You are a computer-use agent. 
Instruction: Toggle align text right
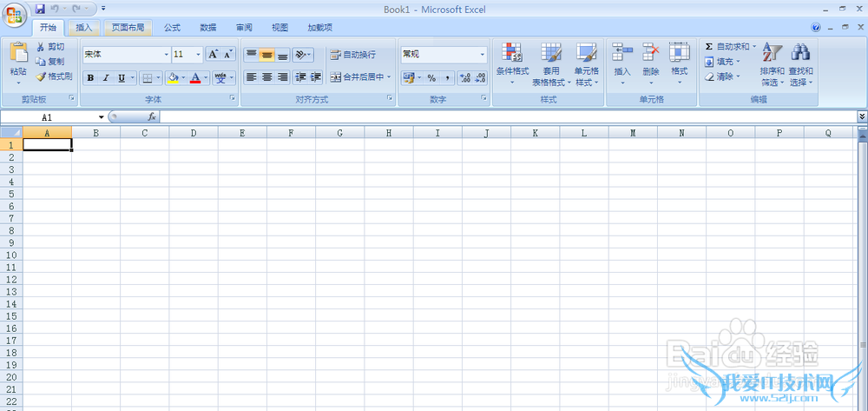point(282,77)
